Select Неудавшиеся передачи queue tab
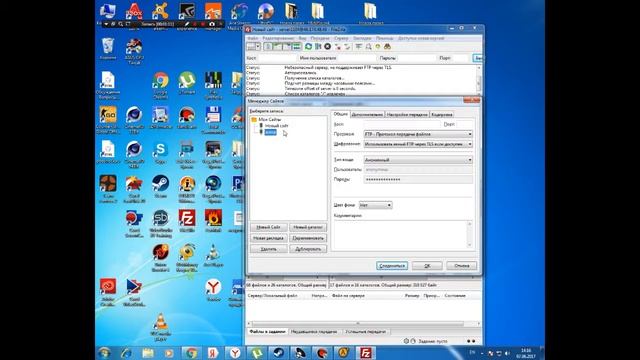The height and width of the screenshot is (360, 640). click(x=314, y=332)
